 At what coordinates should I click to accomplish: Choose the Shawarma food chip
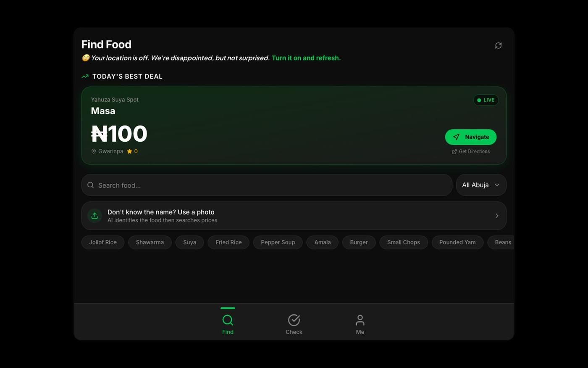[x=150, y=242]
